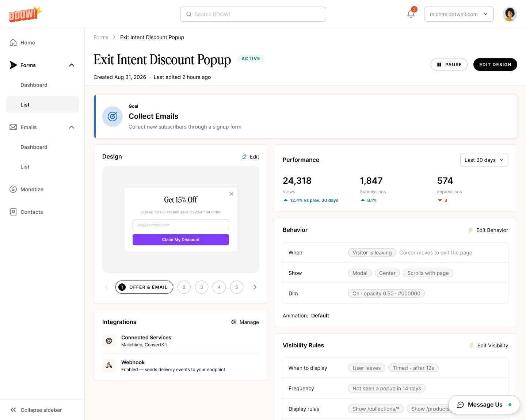526x420 pixels.
Task: Click the collapse sidebar double-chevron icon
Action: pyautogui.click(x=13, y=410)
